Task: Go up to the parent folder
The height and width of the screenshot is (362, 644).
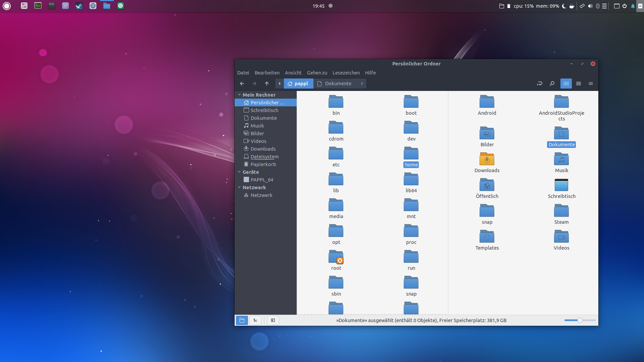Action: (267, 84)
